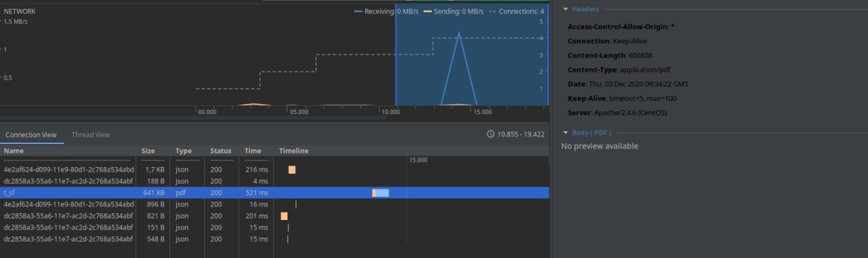This screenshot has width=868, height=258.
Task: Click the 00.000 tick on the chart axis
Action: tap(207, 111)
